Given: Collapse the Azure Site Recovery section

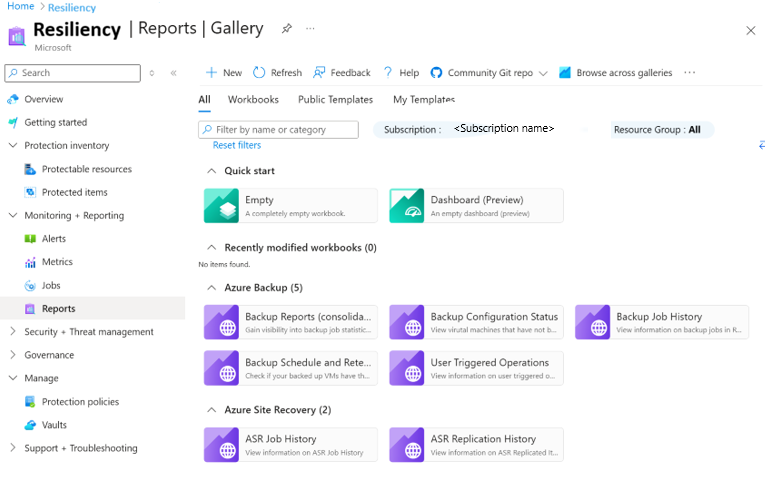Looking at the screenshot, I should tap(212, 410).
